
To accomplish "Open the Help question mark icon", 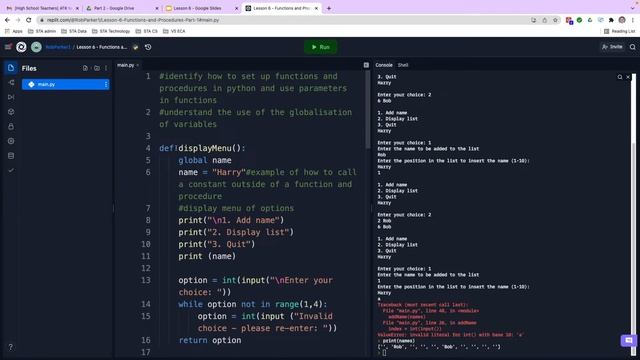I will pyautogui.click(x=11, y=347).
